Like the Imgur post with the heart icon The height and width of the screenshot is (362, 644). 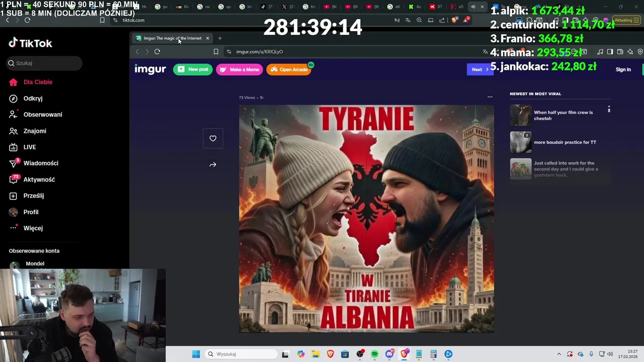(213, 138)
